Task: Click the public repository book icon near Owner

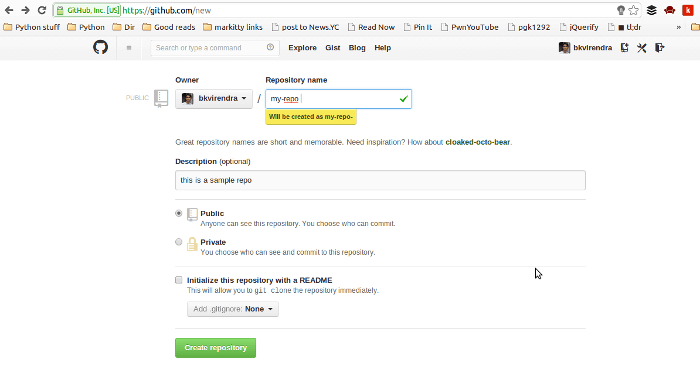Action: click(x=161, y=98)
